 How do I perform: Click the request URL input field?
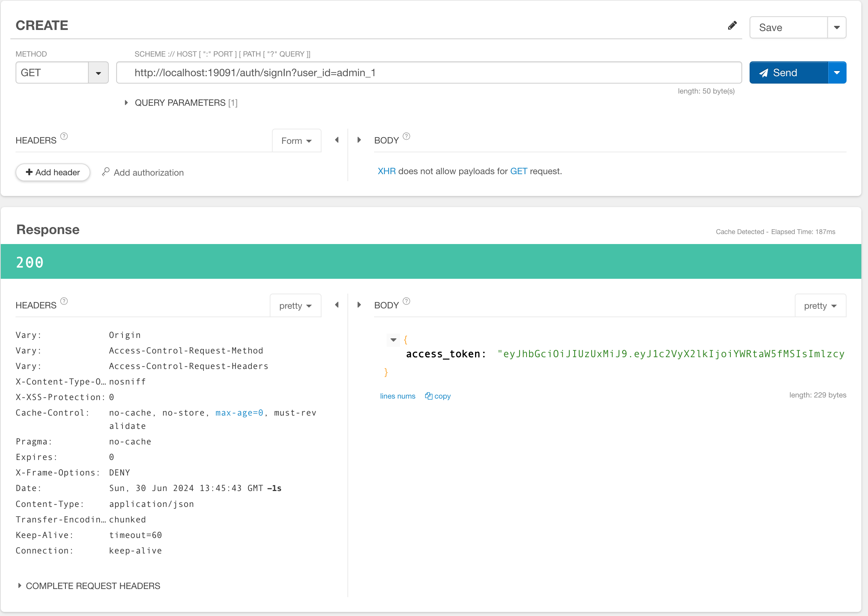pyautogui.click(x=429, y=73)
